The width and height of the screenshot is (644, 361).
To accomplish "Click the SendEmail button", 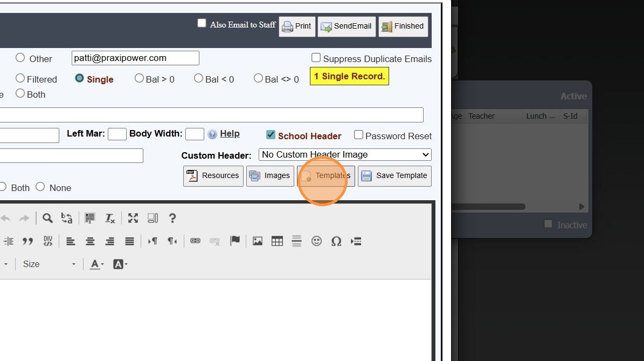I will click(x=347, y=26).
